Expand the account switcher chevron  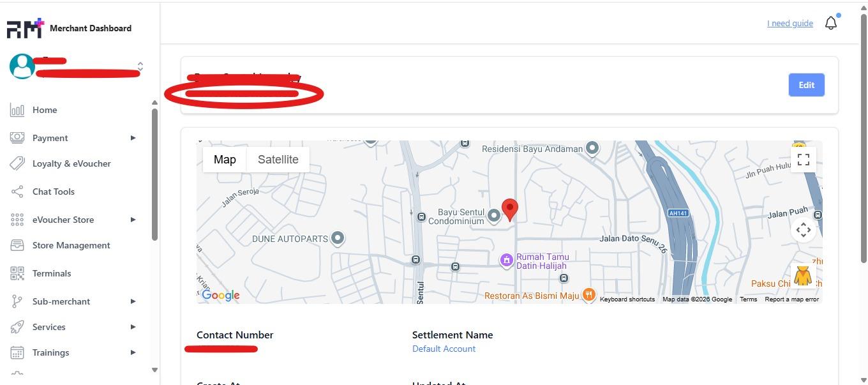click(140, 66)
